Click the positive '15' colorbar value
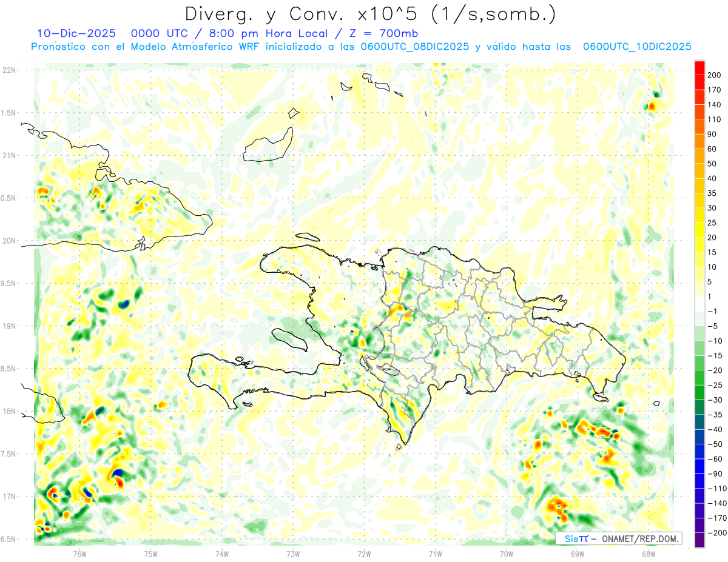The width and height of the screenshot is (728, 562). pos(713,252)
